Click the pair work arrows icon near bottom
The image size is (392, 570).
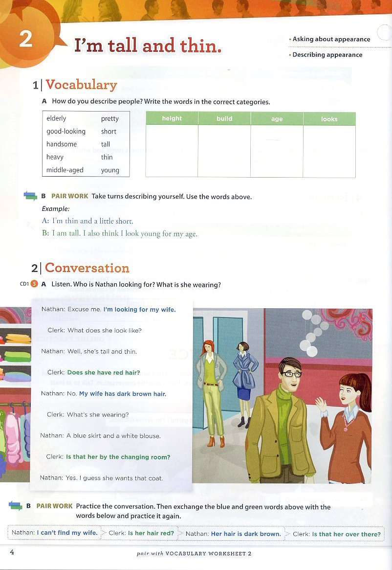[x=15, y=505]
